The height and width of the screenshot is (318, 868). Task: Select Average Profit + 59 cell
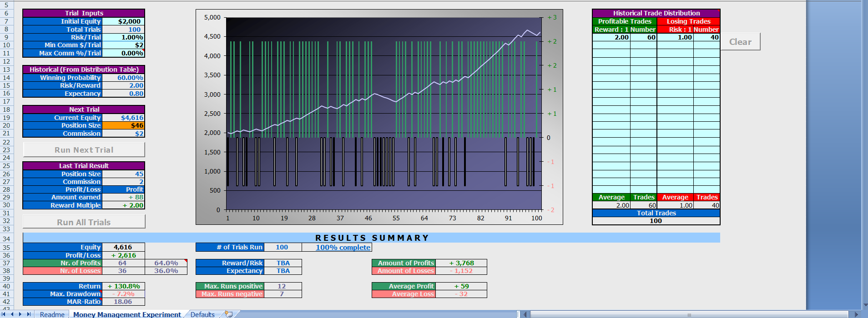tap(461, 286)
